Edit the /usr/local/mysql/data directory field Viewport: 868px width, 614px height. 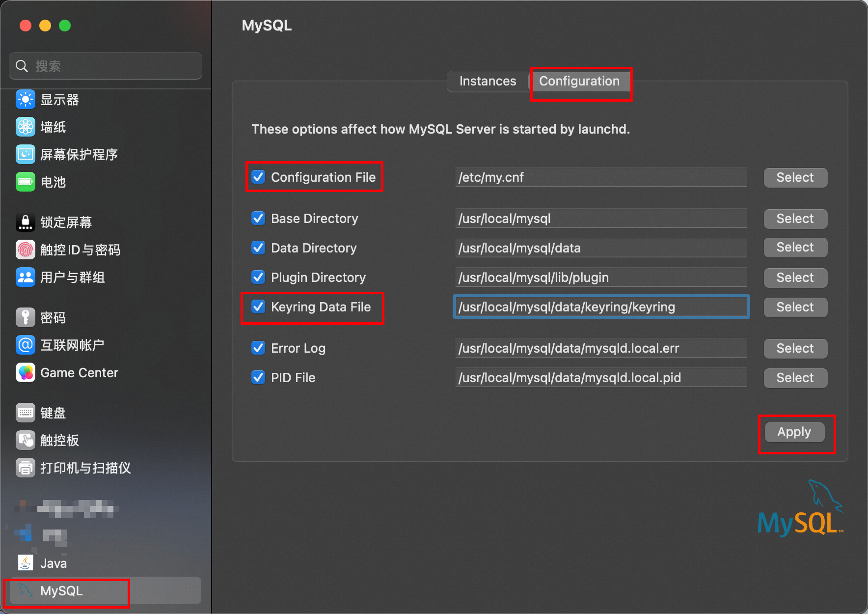pos(601,248)
